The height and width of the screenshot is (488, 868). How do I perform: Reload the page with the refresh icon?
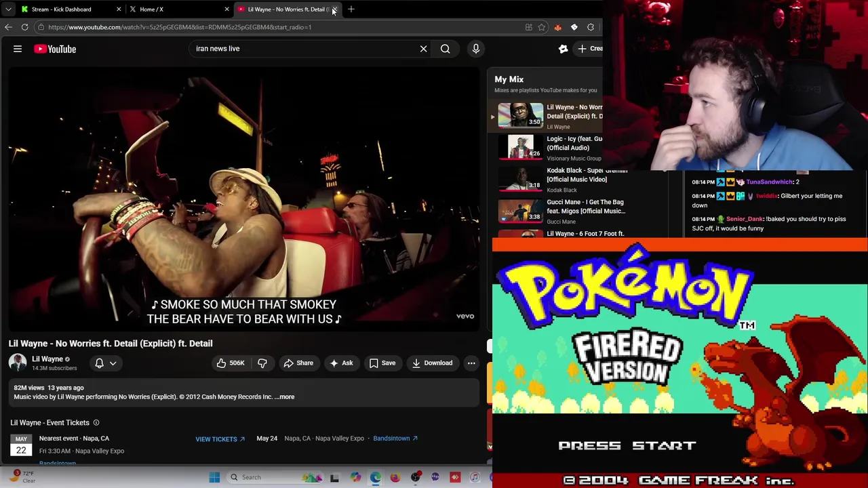[24, 27]
